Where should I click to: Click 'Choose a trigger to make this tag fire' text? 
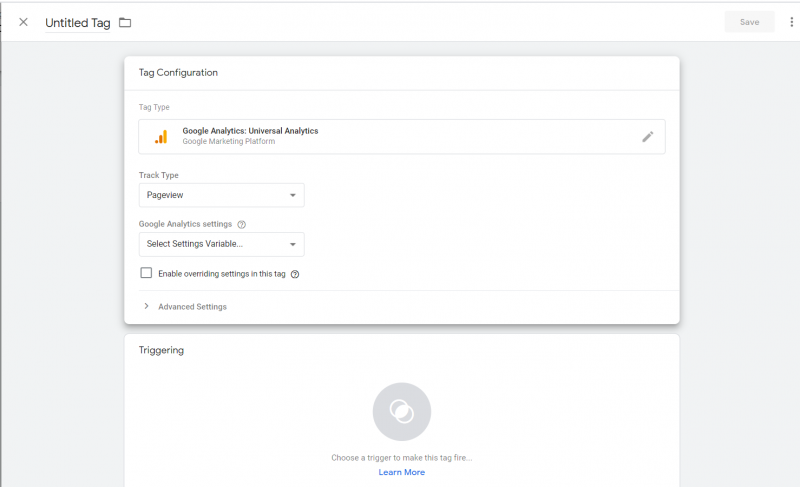[402, 458]
